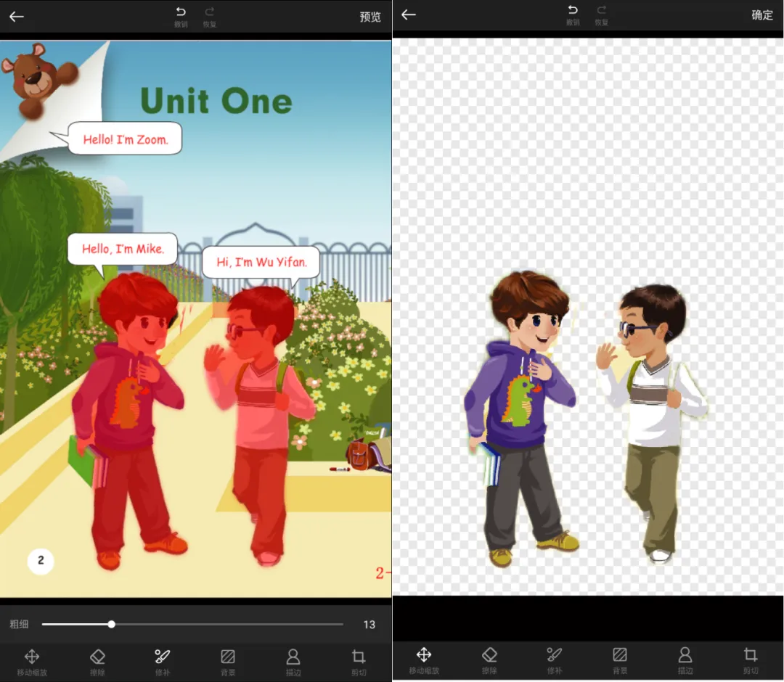Go back using the left screen's arrow
This screenshot has width=784, height=682.
17,17
